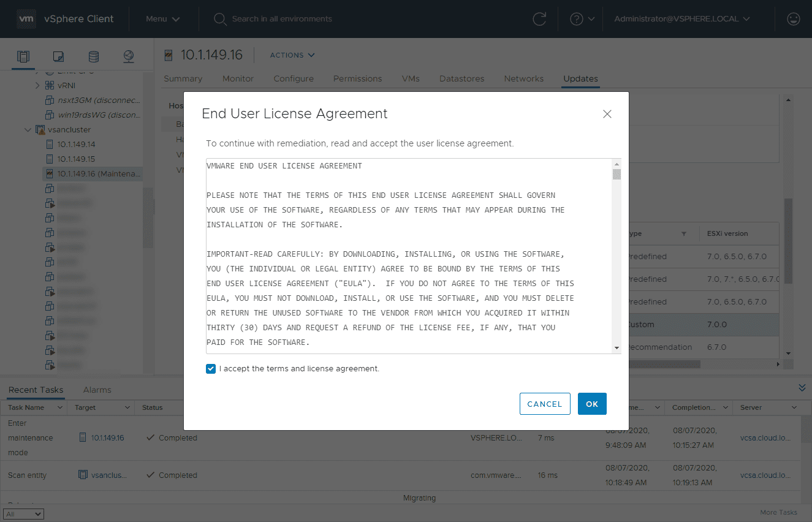Open the Menu bar item
This screenshot has width=812, height=522.
point(163,18)
